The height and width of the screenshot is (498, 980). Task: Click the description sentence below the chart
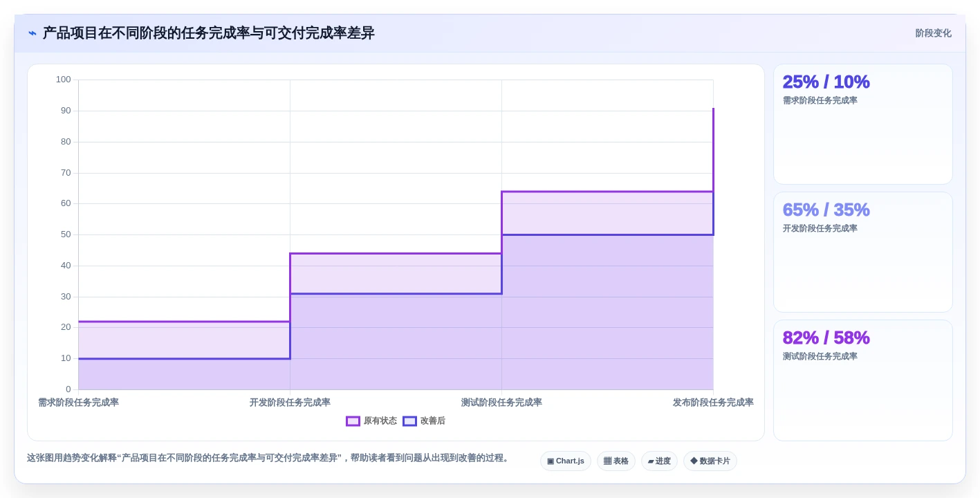click(269, 458)
